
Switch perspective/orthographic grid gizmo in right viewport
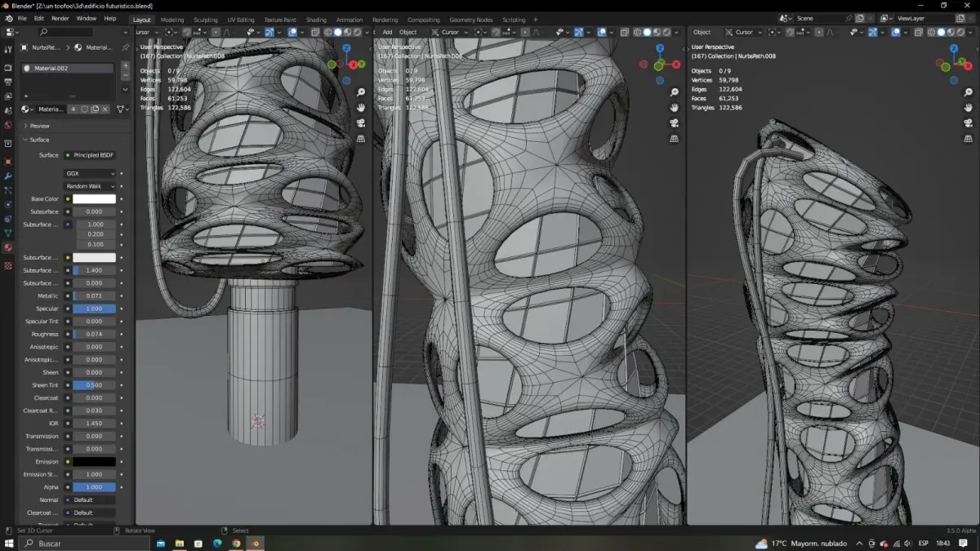pos(969,138)
